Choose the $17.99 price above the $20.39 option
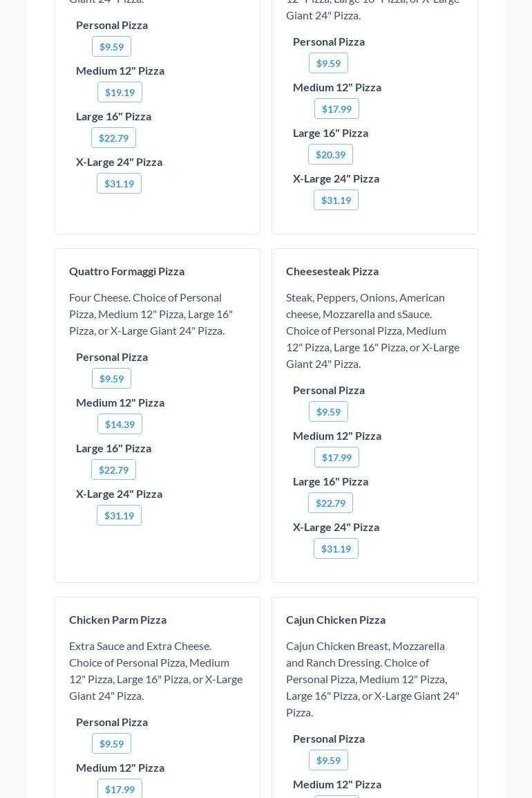The image size is (532, 798). point(336,109)
